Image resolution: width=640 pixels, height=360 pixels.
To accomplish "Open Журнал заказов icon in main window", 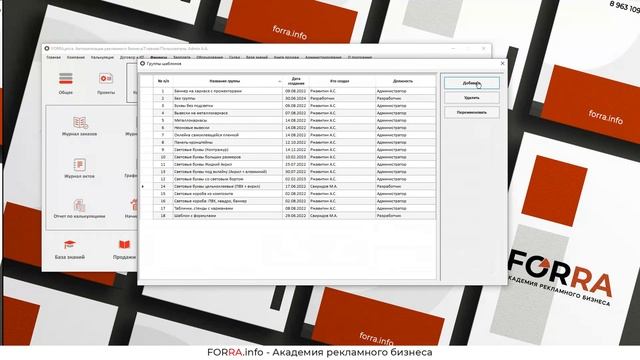I will click(80, 122).
